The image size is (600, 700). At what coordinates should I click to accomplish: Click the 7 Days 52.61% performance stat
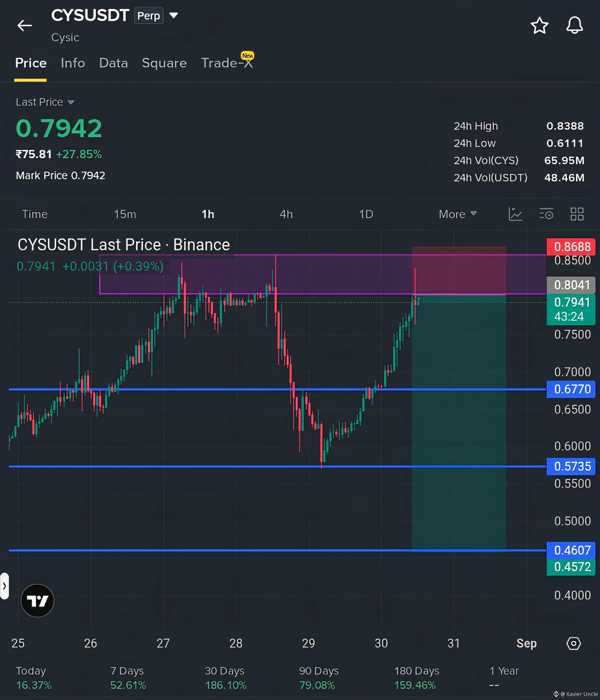tap(128, 678)
